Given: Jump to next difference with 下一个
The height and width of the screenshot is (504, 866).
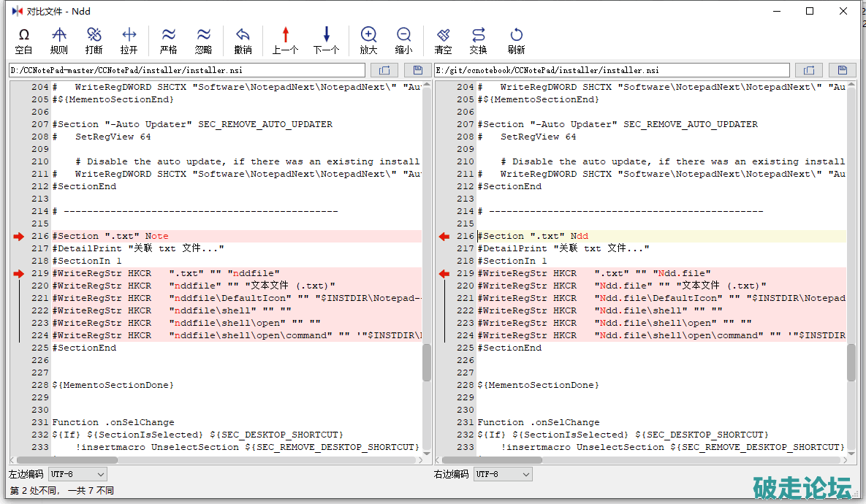Looking at the screenshot, I should 326,41.
